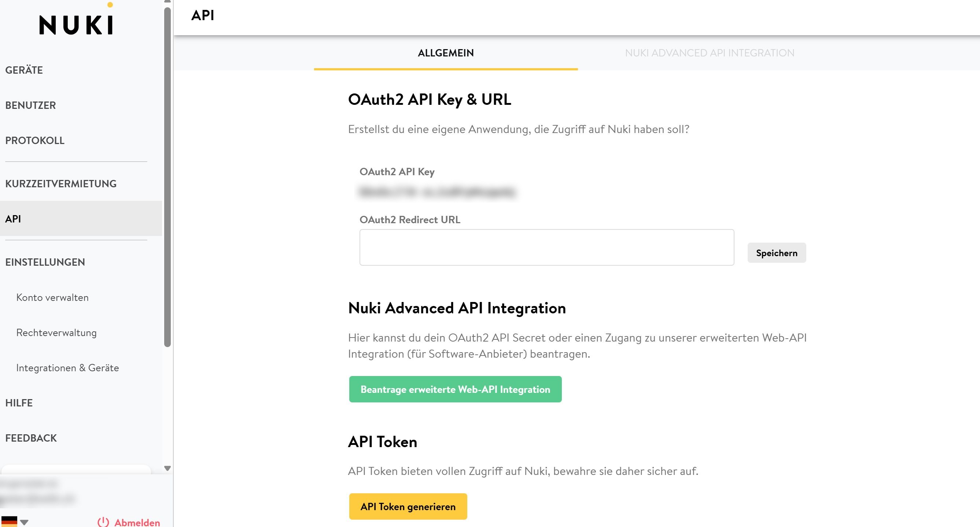Select the ALLGEMEIN tab
Image resolution: width=980 pixels, height=527 pixels.
click(446, 53)
